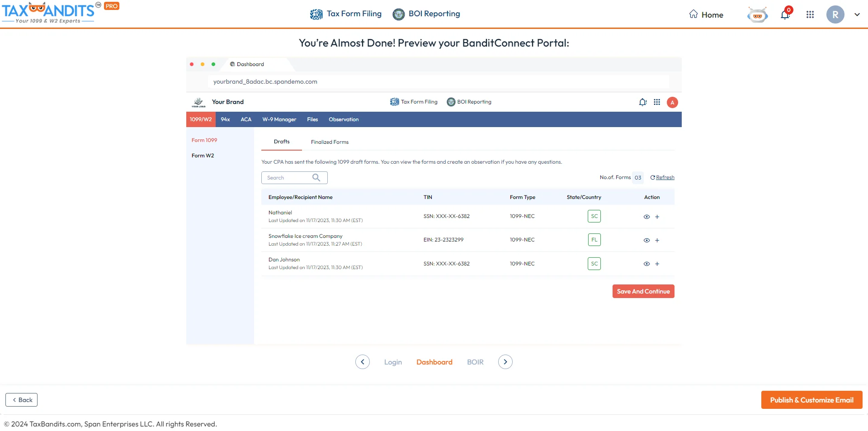
Task: Select the ACA tab
Action: coord(246,119)
